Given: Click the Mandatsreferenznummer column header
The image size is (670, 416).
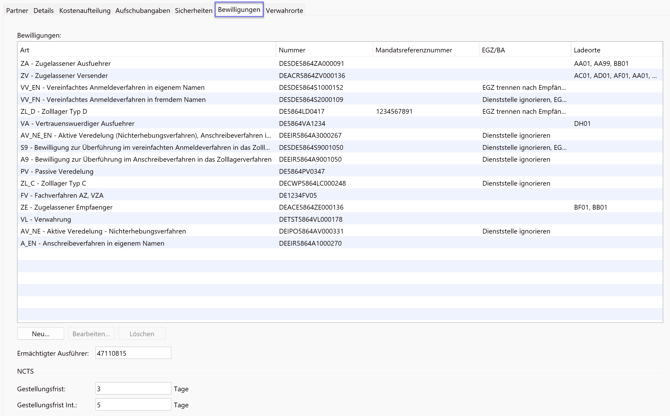Looking at the screenshot, I should coord(425,50).
